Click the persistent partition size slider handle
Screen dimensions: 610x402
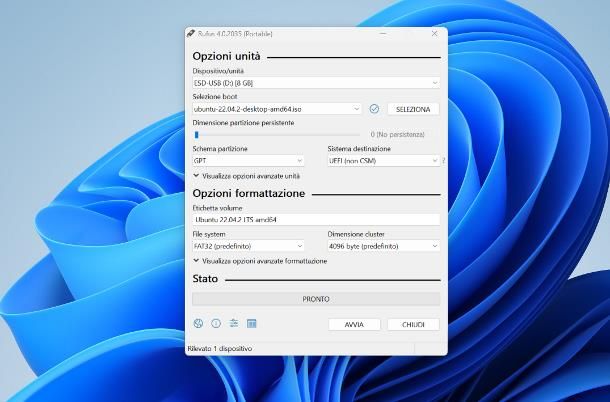tap(196, 135)
